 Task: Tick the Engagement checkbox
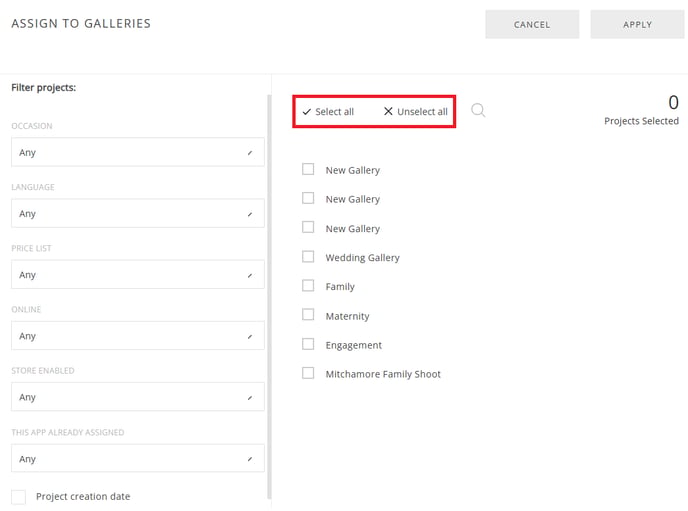click(x=308, y=344)
